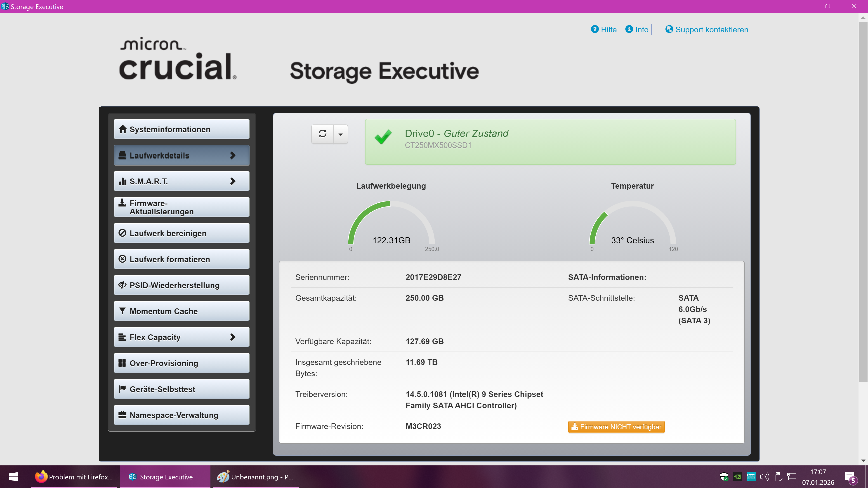Screen dimensions: 868x488
Task: Open Firmware-Aktualisierungen menu item
Action: tap(182, 207)
